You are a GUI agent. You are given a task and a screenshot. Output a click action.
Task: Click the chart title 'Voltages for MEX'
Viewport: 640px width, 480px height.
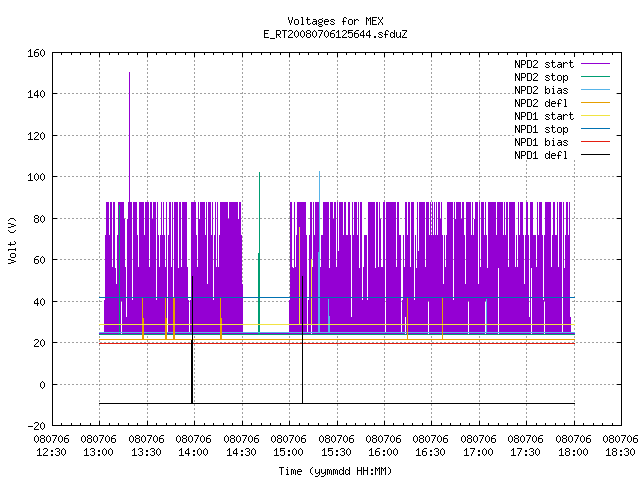pos(335,21)
